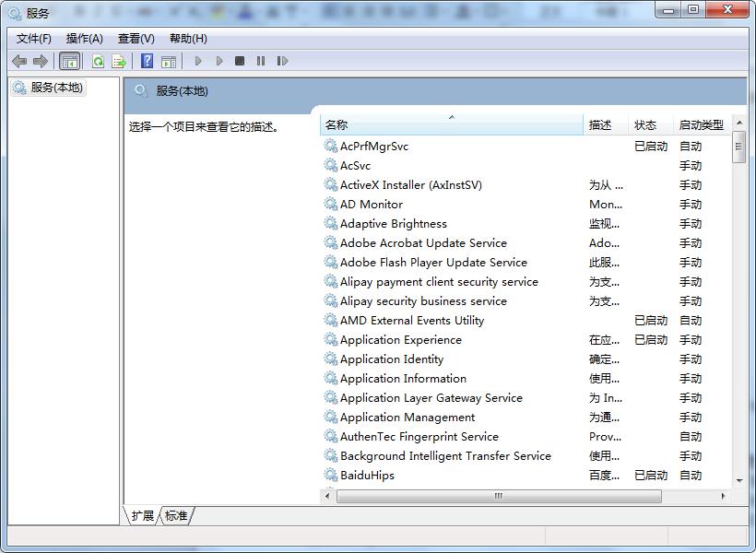This screenshot has height=553, width=756.
Task: Switch to the 标准 tab
Action: pos(176,516)
